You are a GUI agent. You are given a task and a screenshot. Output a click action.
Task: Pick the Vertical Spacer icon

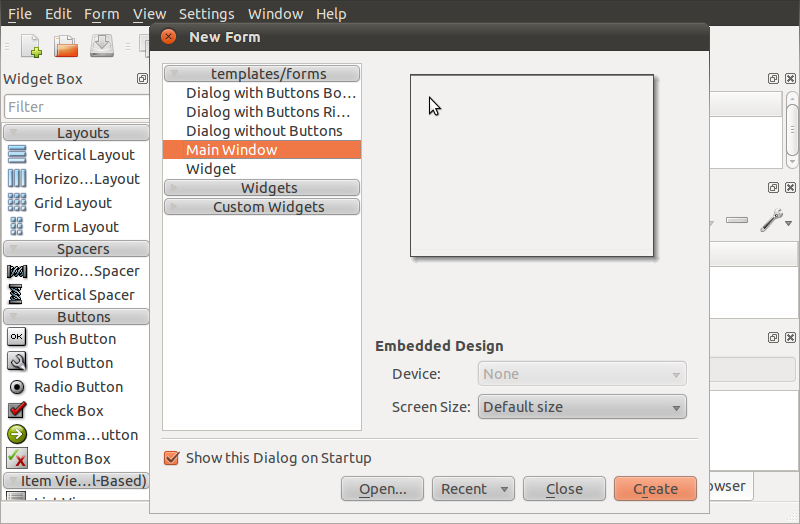(x=16, y=294)
